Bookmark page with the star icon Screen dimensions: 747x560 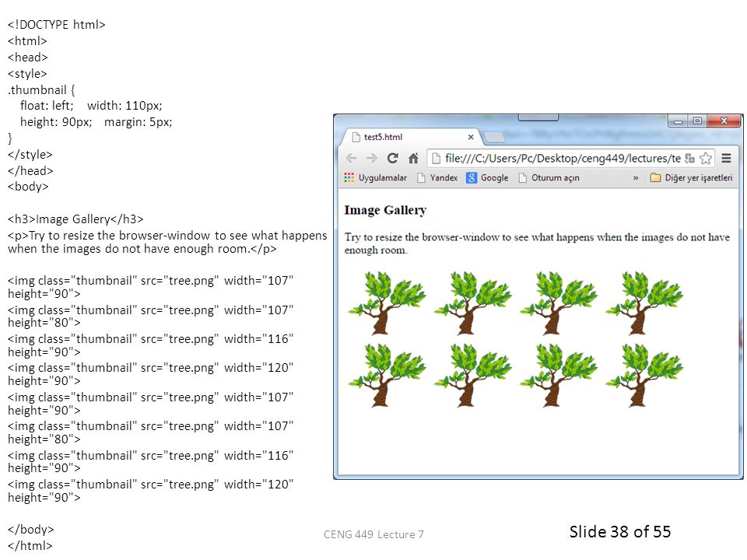(706, 158)
